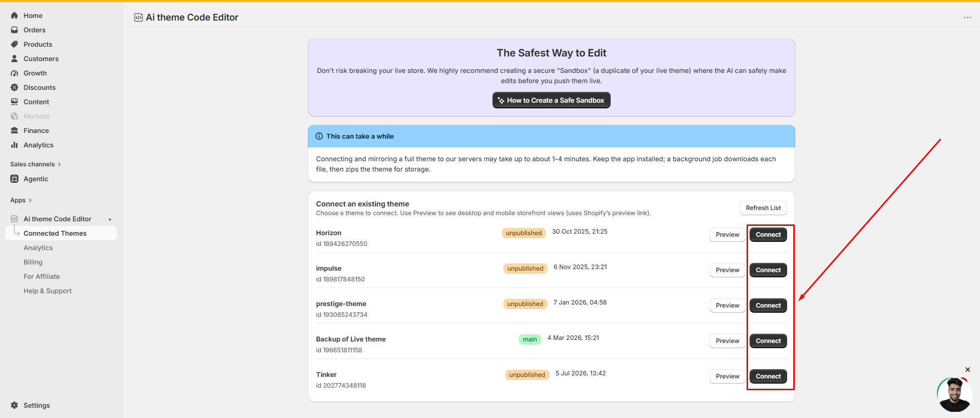Image resolution: width=980 pixels, height=418 pixels.
Task: Open the three-dot more options menu
Action: [x=968, y=17]
